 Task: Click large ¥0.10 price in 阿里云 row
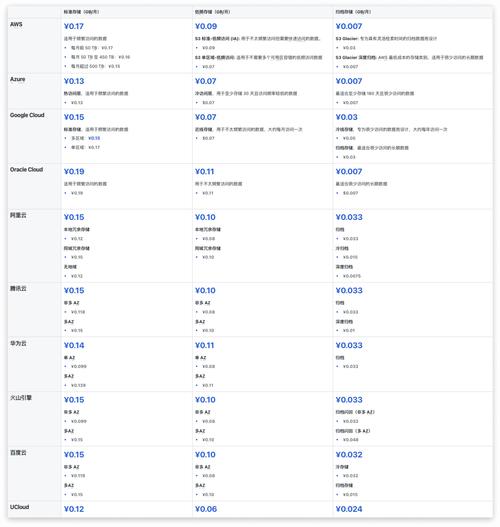point(205,217)
